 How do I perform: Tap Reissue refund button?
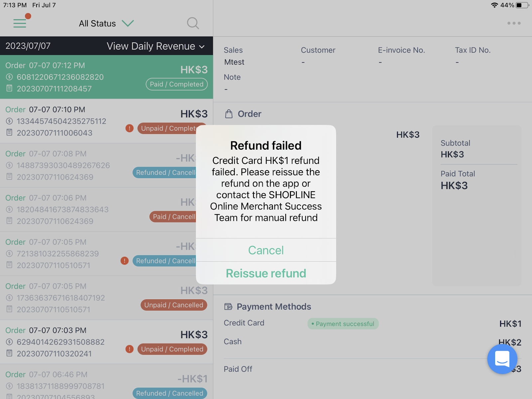pyautogui.click(x=266, y=273)
